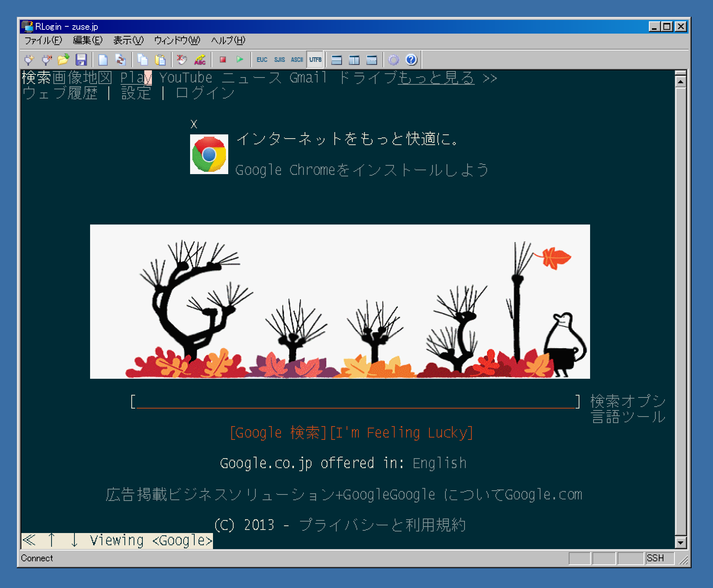Viewport: 713px width, 588px height.
Task: Click the ↑ arrow in status line
Action: click(52, 541)
